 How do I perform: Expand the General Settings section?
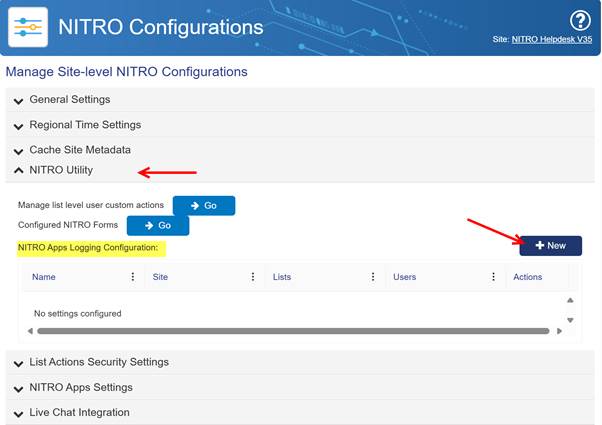69,100
